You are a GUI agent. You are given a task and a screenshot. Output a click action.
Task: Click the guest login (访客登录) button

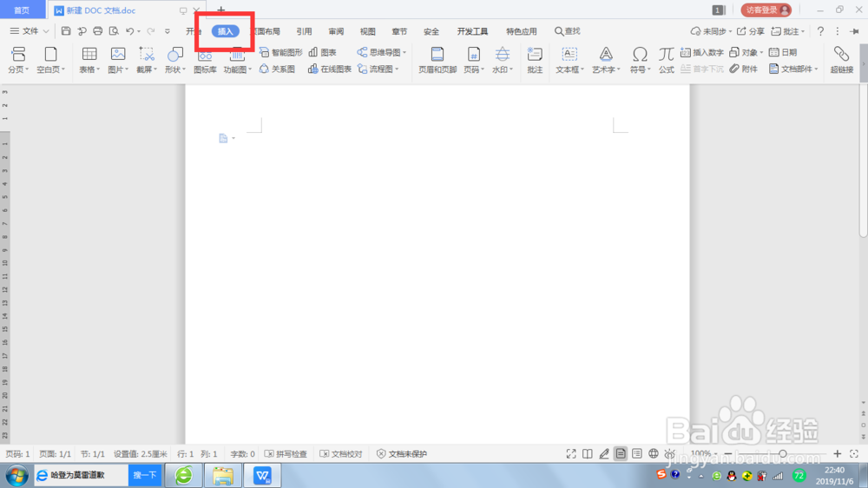point(766,10)
